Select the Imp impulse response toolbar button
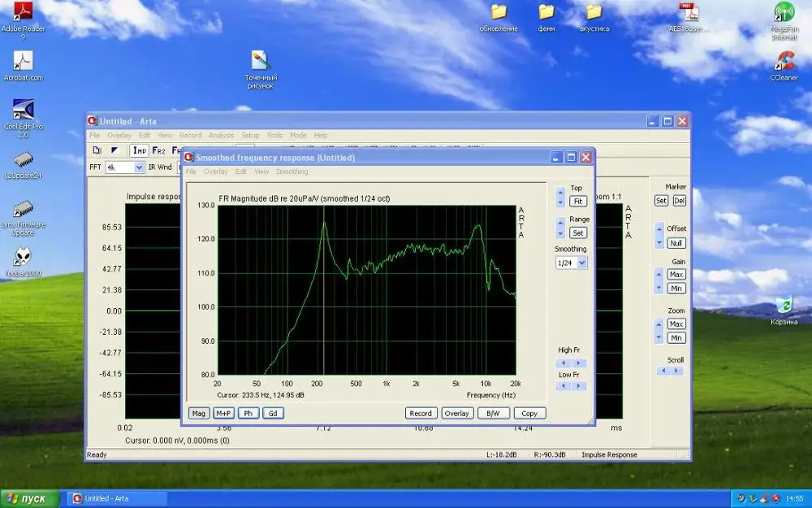The width and height of the screenshot is (812, 508). tap(140, 150)
